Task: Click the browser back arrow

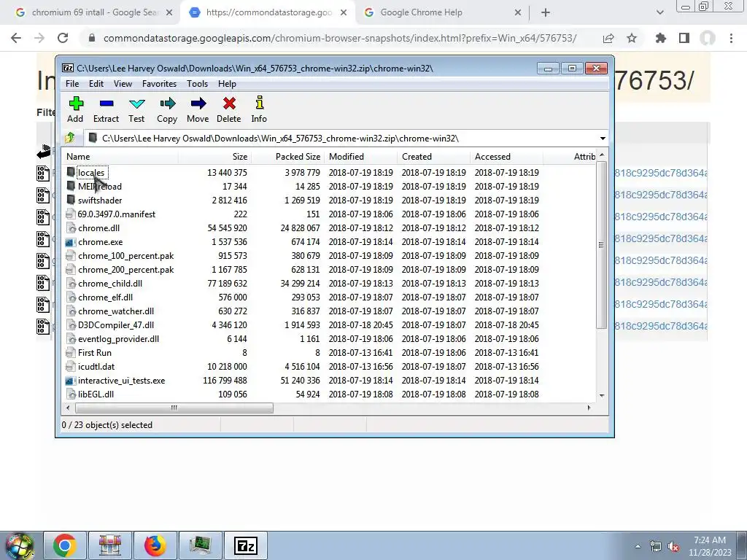Action: [16, 38]
